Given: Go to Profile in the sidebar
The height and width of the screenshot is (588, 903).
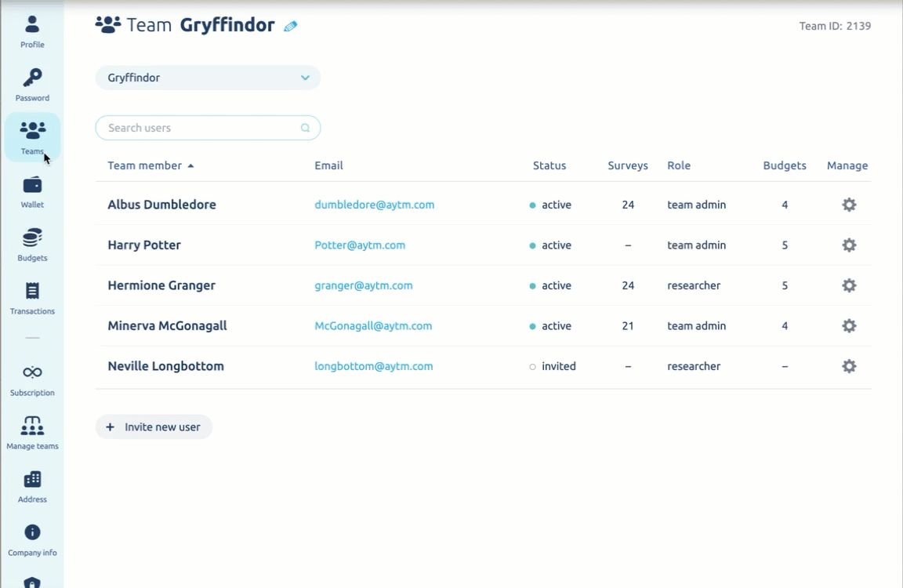Looking at the screenshot, I should click(32, 31).
